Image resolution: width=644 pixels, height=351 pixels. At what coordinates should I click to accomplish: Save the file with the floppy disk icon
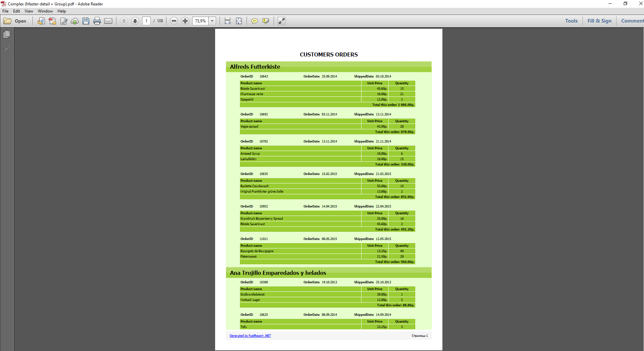pyautogui.click(x=86, y=21)
